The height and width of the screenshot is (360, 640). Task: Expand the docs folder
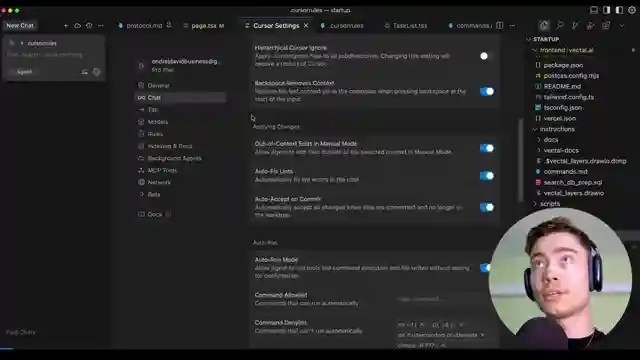coord(539,140)
